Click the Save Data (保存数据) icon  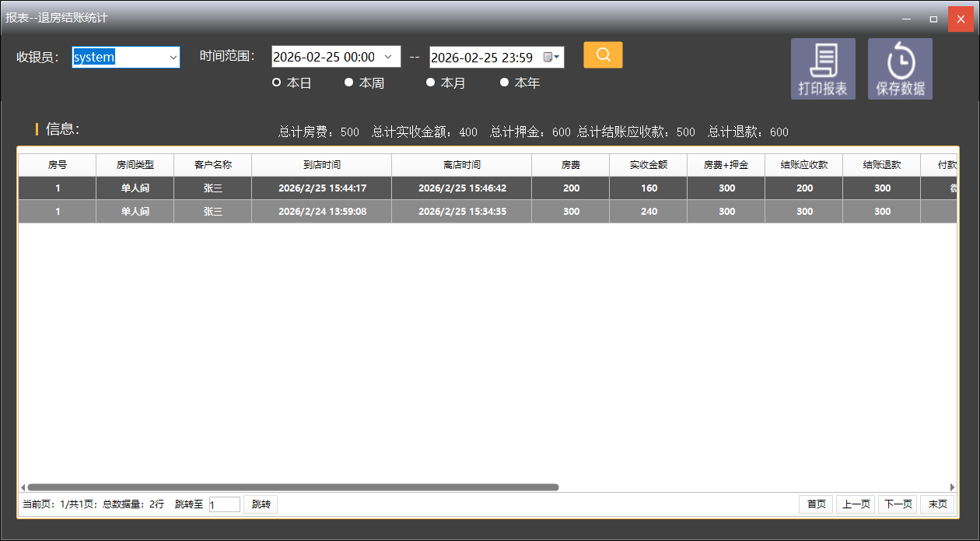900,69
